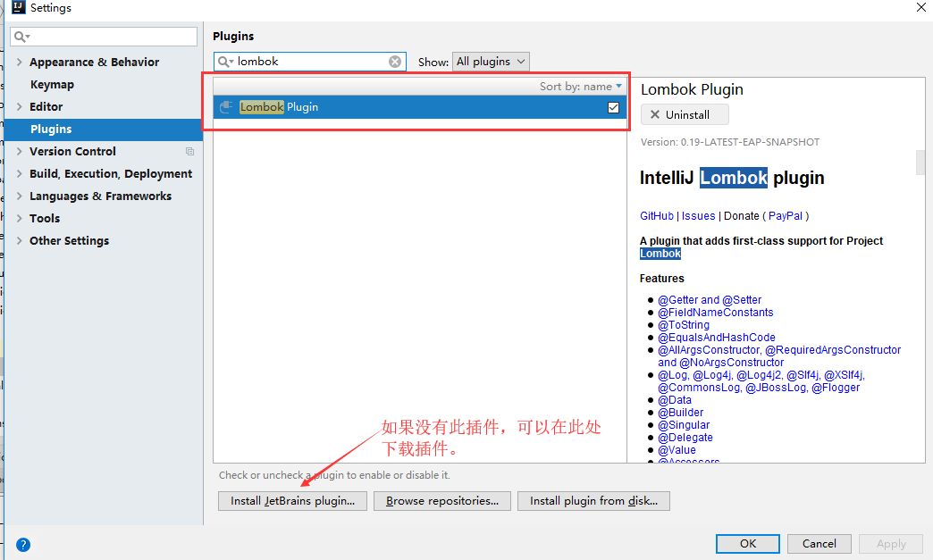Clear the lombok plugin search text
The image size is (933, 560).
click(395, 62)
